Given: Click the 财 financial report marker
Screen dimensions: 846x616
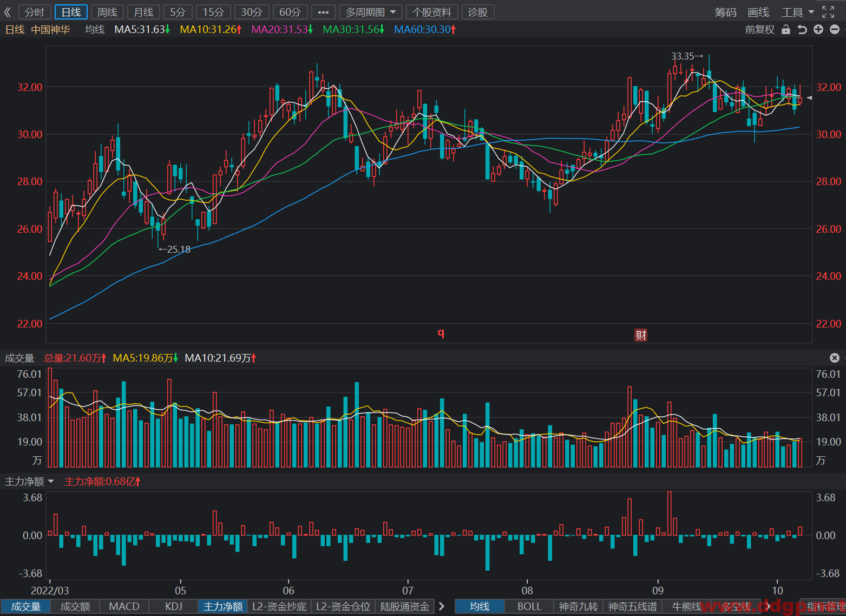Looking at the screenshot, I should click(641, 335).
